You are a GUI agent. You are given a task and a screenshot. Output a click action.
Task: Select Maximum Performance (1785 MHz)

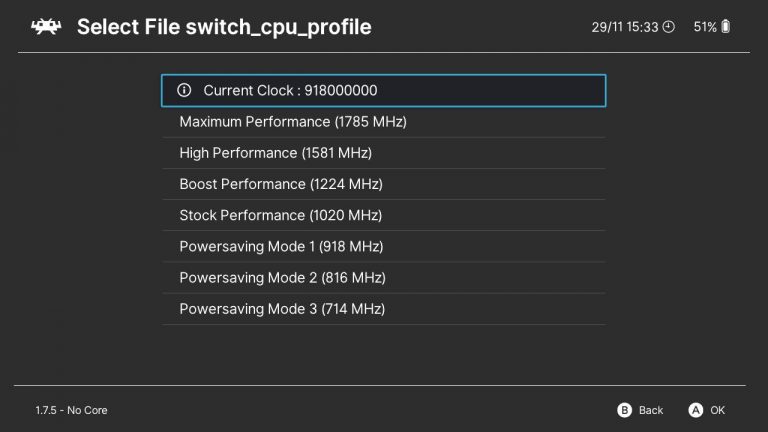coord(292,122)
